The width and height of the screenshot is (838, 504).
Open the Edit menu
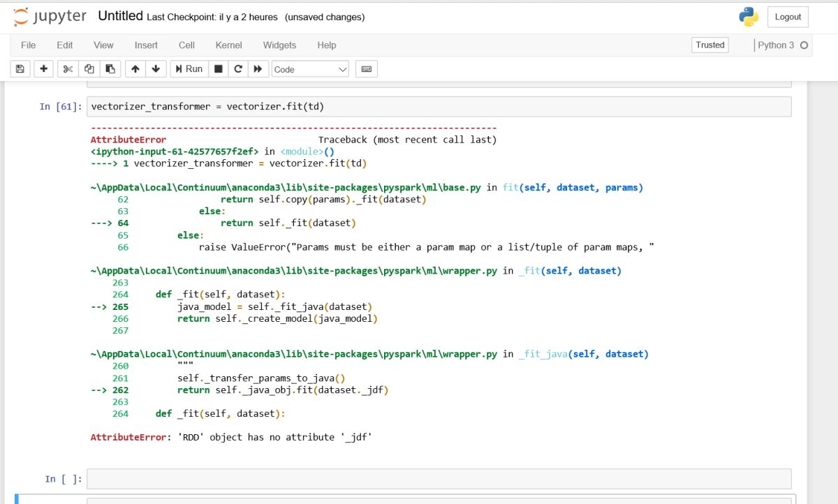pos(65,45)
